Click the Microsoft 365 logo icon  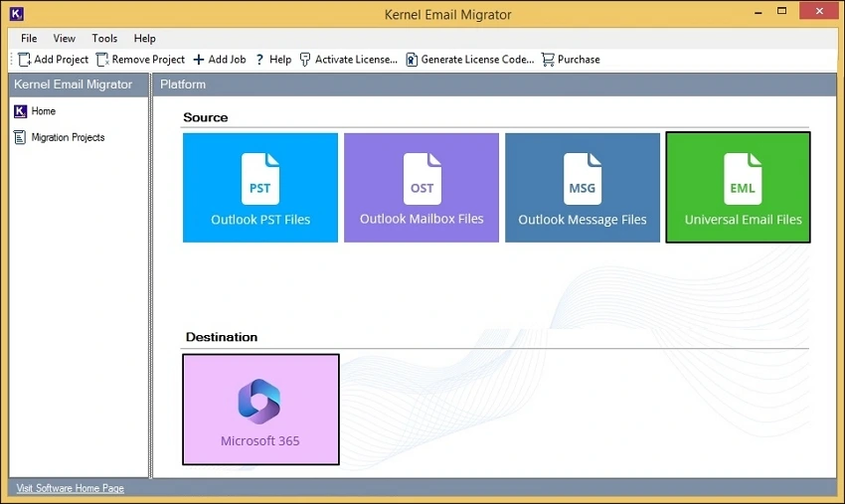pyautogui.click(x=259, y=401)
